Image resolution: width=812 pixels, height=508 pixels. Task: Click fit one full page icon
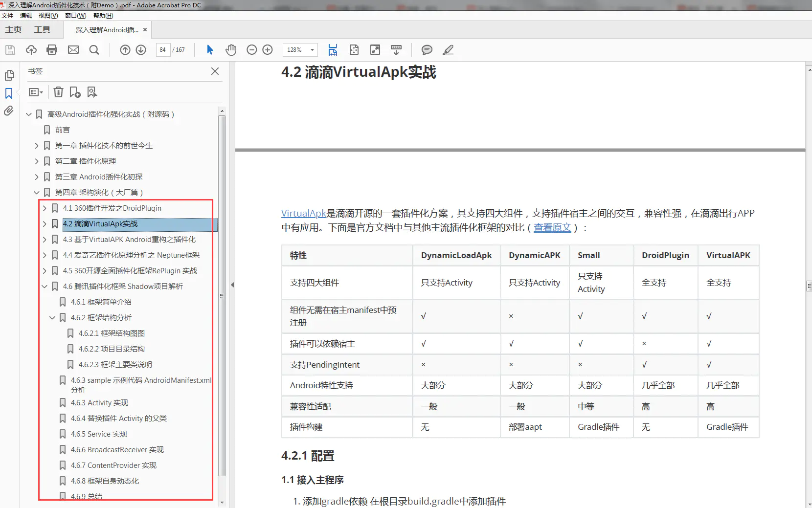pyautogui.click(x=354, y=50)
